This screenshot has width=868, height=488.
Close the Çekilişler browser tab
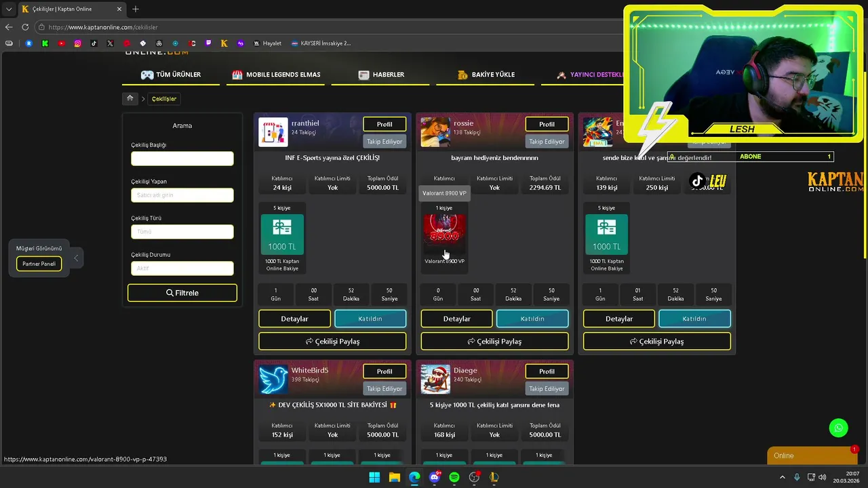[x=119, y=9]
